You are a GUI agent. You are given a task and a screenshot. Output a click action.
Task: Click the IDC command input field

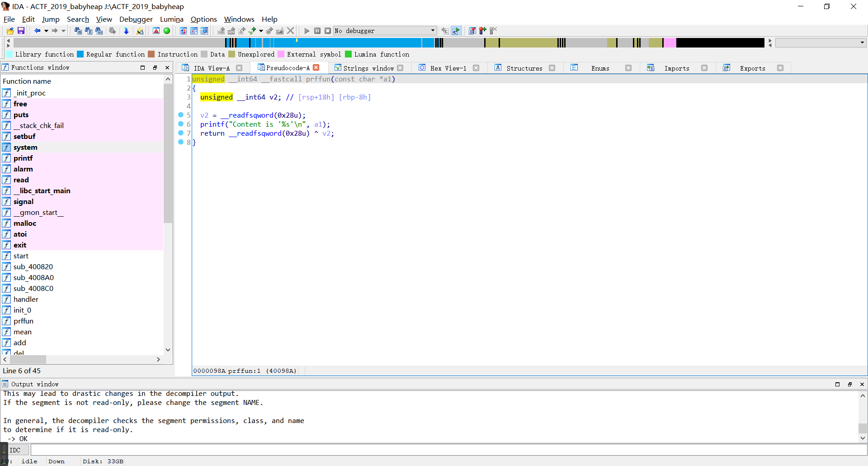coord(448,450)
